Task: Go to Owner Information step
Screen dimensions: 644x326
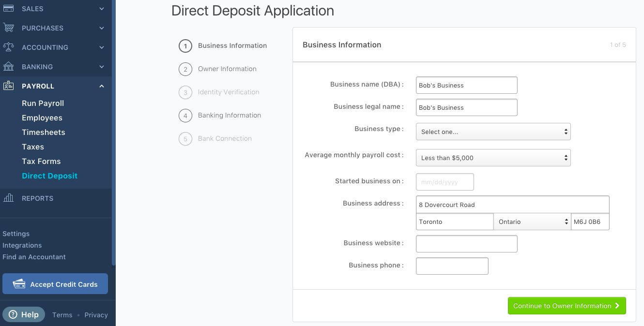Action: tap(227, 69)
